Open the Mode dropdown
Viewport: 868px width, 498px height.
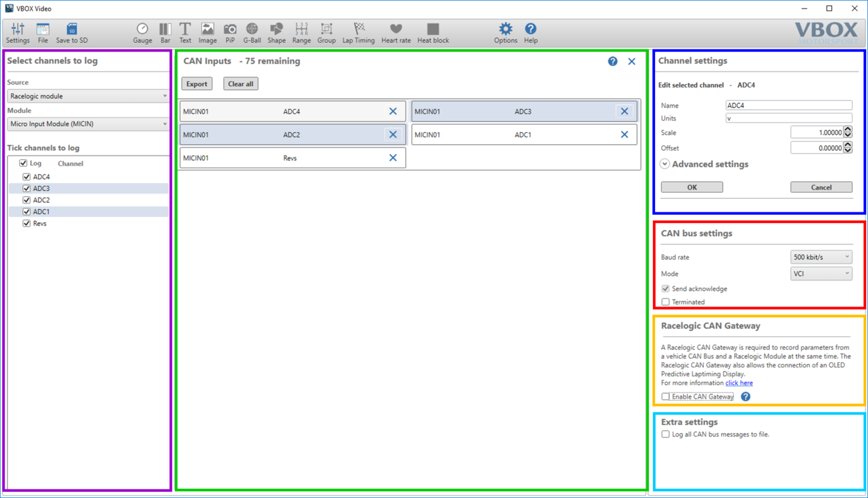click(x=821, y=274)
